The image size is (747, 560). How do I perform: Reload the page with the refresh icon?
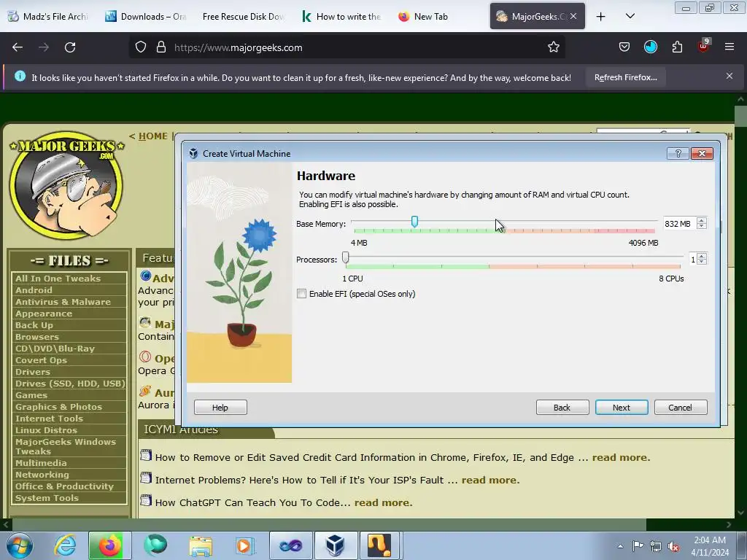tap(70, 47)
